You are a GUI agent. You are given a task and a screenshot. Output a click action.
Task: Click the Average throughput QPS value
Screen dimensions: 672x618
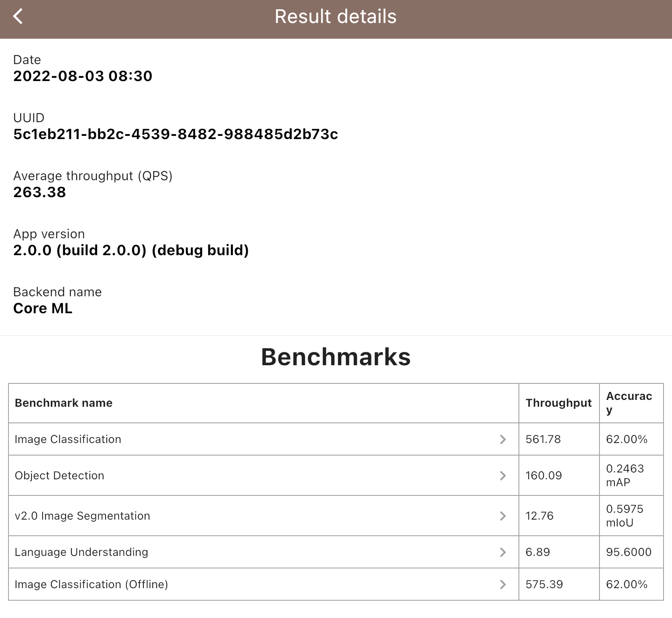click(39, 192)
